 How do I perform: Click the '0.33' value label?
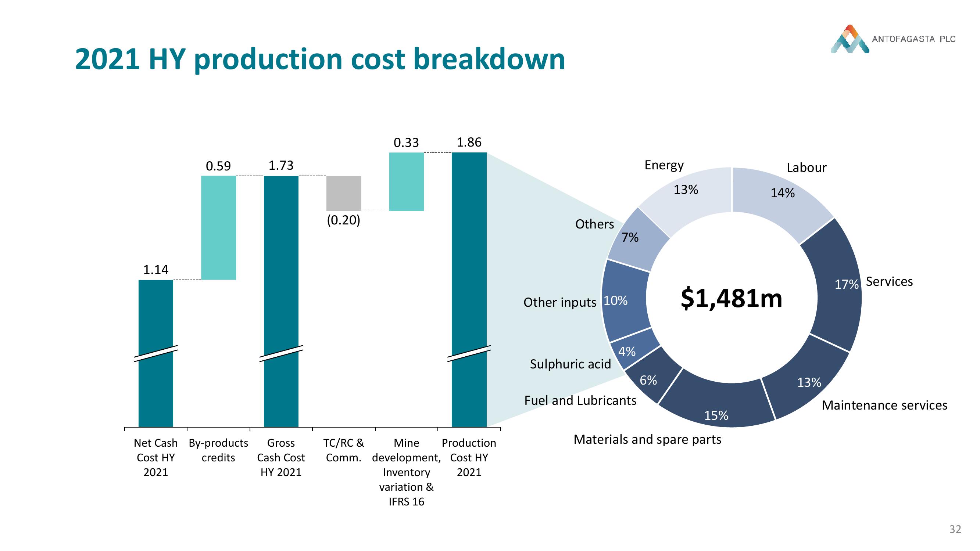pos(406,143)
